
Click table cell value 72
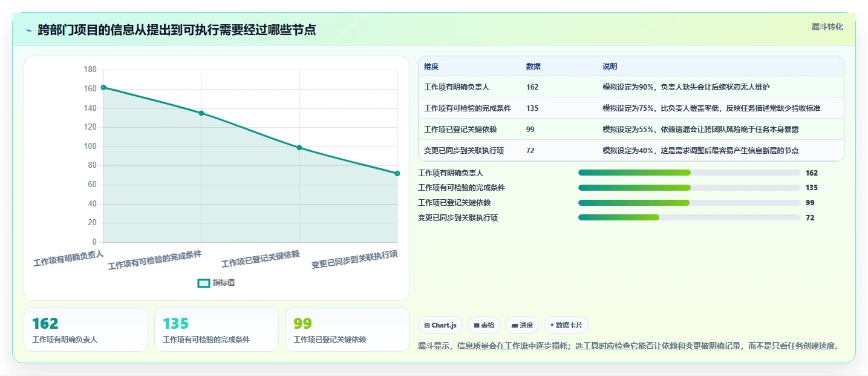tap(530, 151)
